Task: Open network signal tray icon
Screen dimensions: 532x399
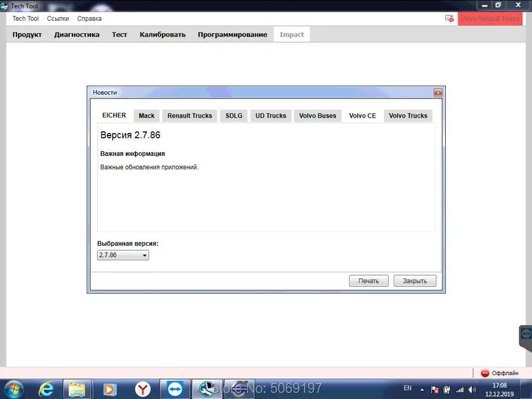Action: (460, 389)
